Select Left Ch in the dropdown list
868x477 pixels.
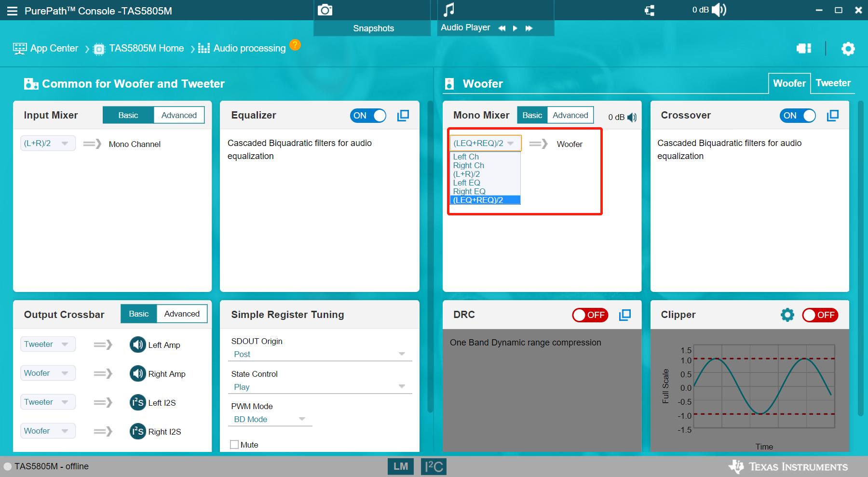click(x=485, y=157)
